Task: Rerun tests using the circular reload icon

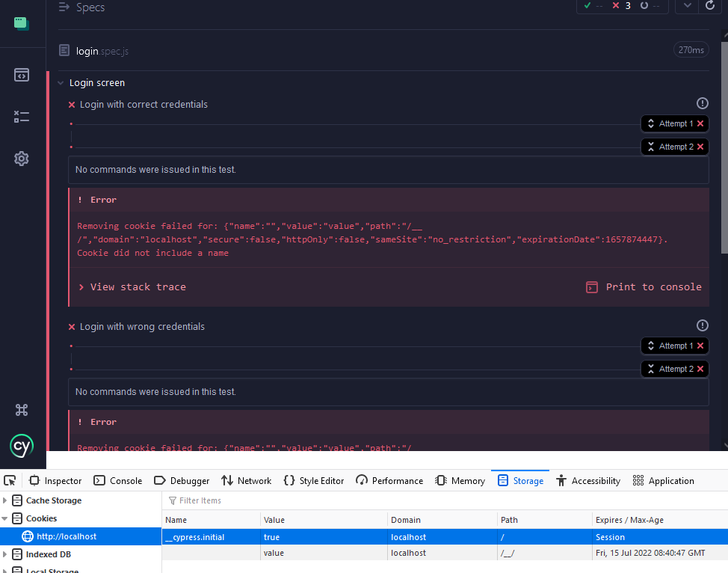Action: coord(709,7)
